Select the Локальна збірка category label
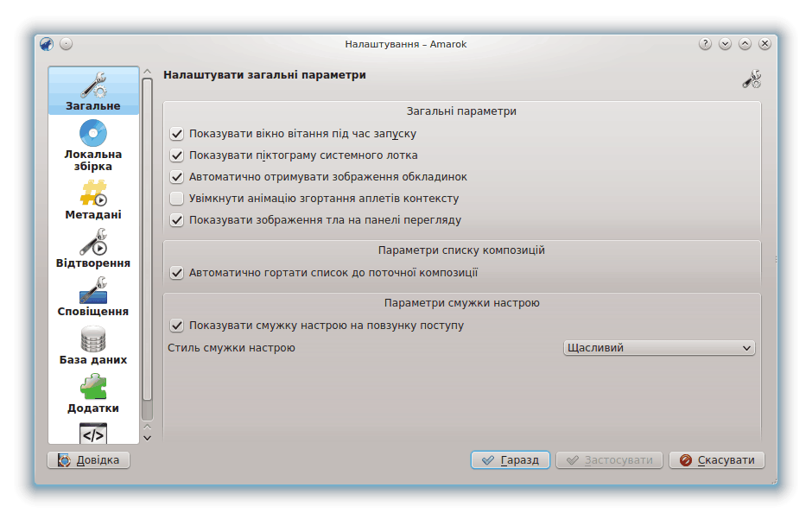The width and height of the screenshot is (812, 519). pyautogui.click(x=93, y=161)
